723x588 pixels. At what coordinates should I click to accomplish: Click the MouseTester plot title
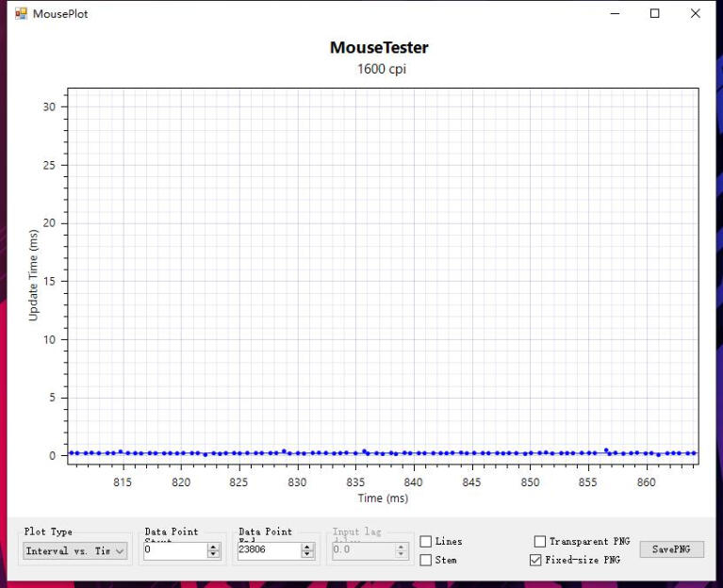379,48
